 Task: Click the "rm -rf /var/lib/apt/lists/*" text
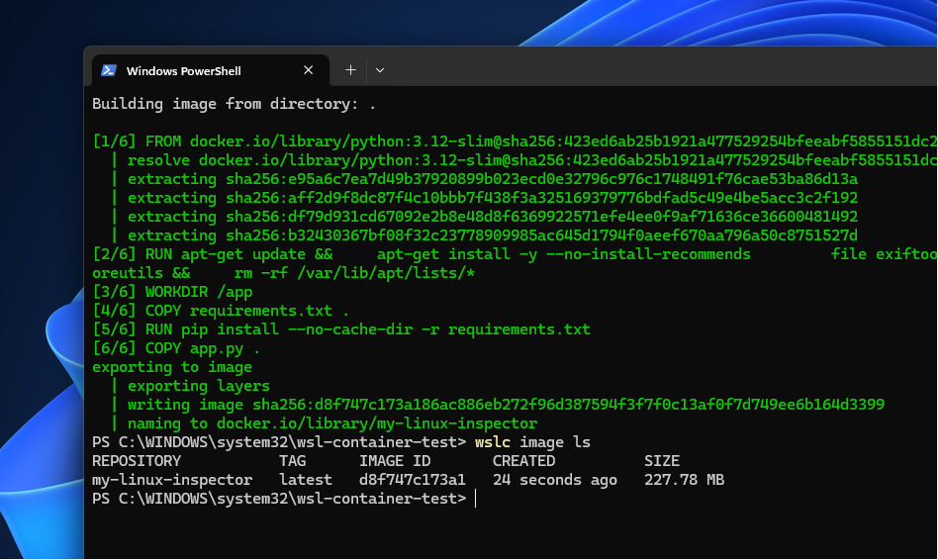click(x=355, y=273)
